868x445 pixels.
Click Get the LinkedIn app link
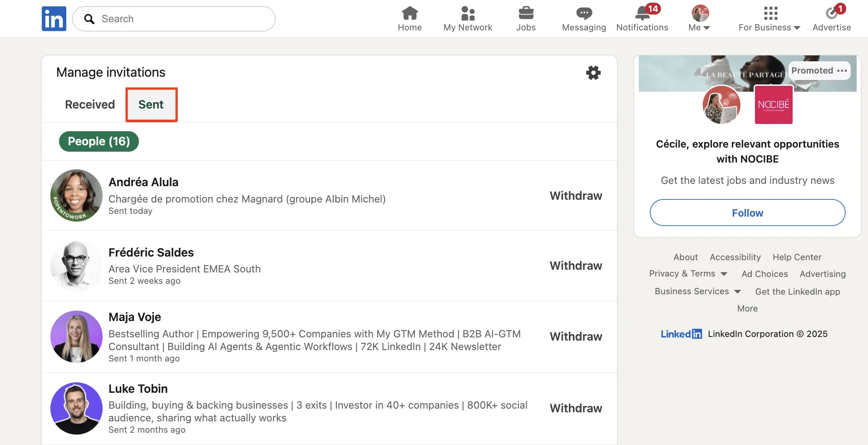click(797, 292)
